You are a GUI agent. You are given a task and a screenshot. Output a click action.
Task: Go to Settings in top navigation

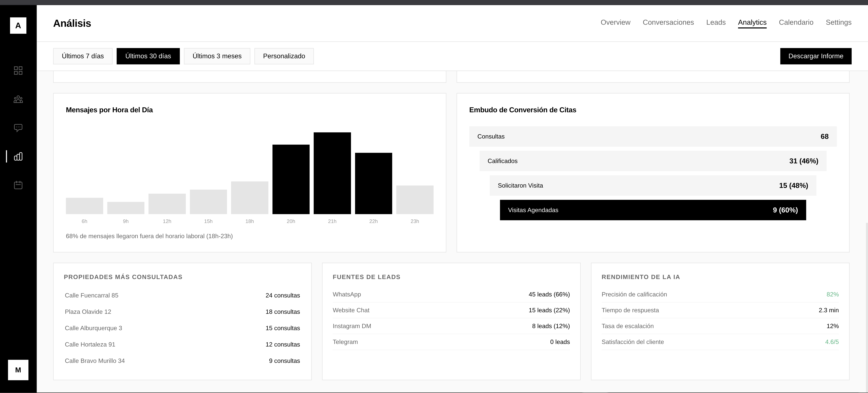839,22
